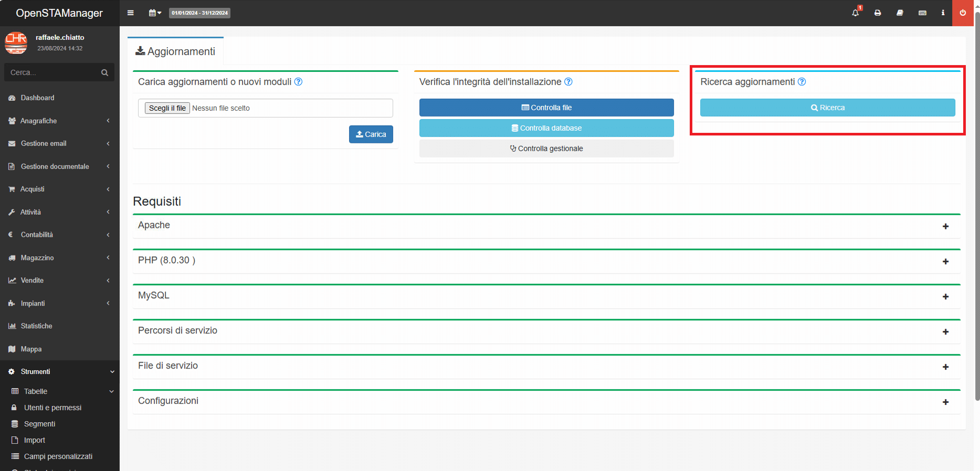Open the raffaele.chiatto user profile link
This screenshot has width=980, height=471.
(60, 38)
